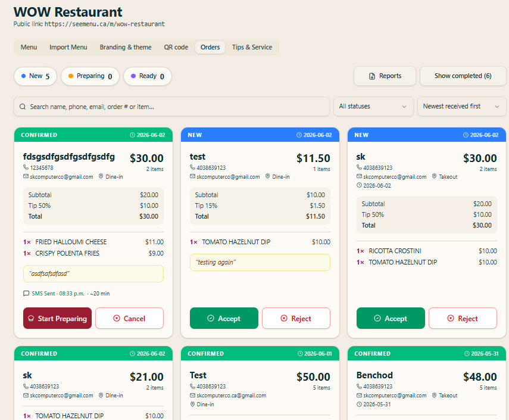Viewport: 509px width, 420px height.
Task: Click email icon on fdsgsdfgsdfgsdfgsdfg order
Action: tap(26, 176)
